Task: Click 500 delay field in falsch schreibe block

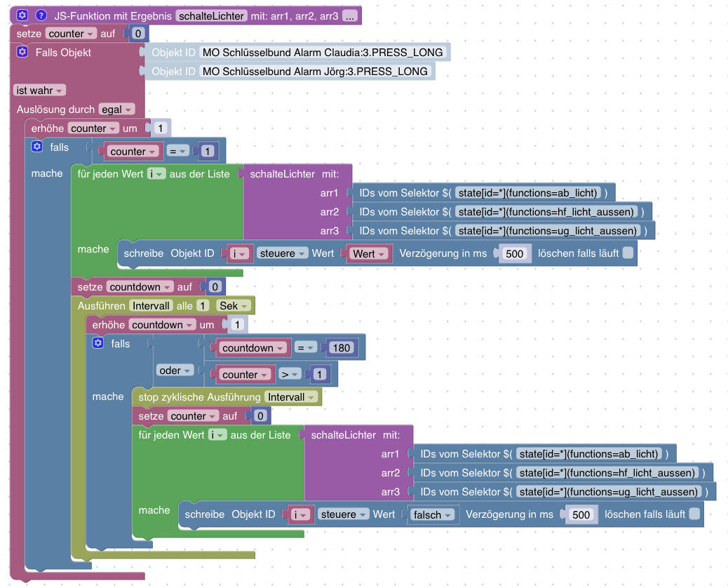Action: 581,514
